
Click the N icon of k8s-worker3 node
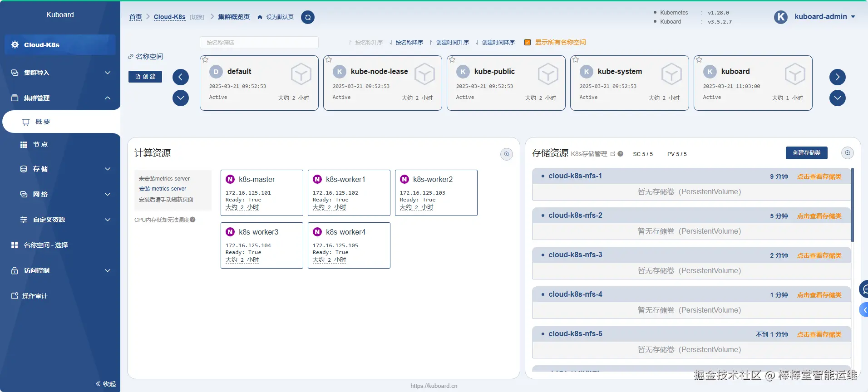click(230, 232)
